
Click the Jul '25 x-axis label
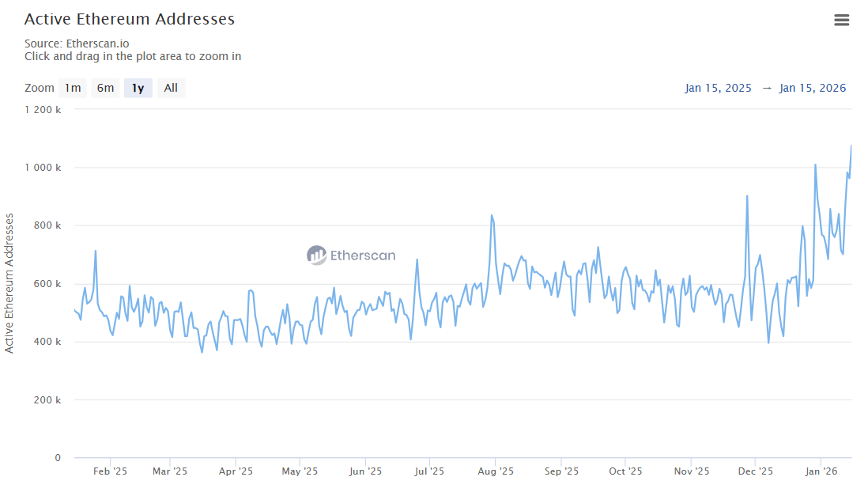(x=429, y=471)
